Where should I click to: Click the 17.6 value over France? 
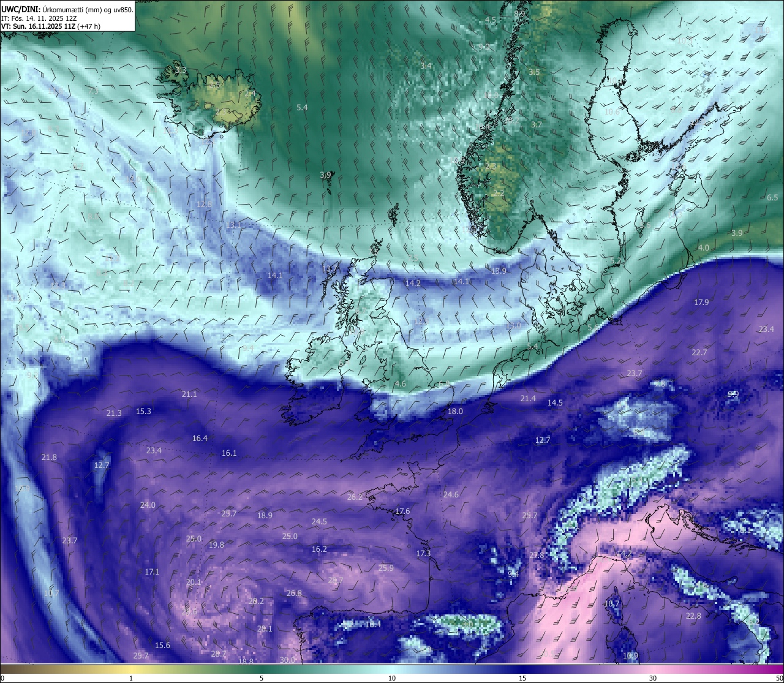coord(402,511)
